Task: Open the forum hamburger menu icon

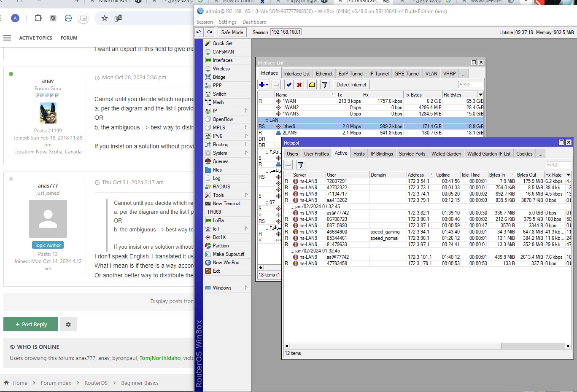Action: tap(7, 38)
